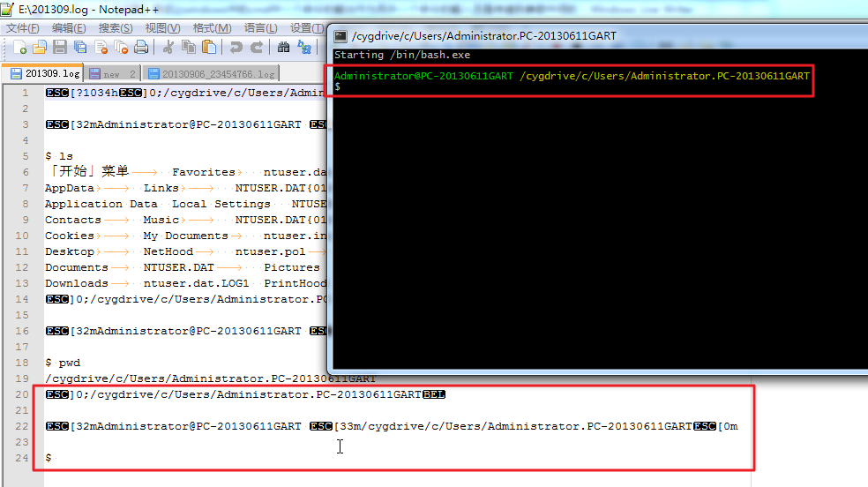
Task: Click 'AppData' on line 7
Action: coord(70,188)
